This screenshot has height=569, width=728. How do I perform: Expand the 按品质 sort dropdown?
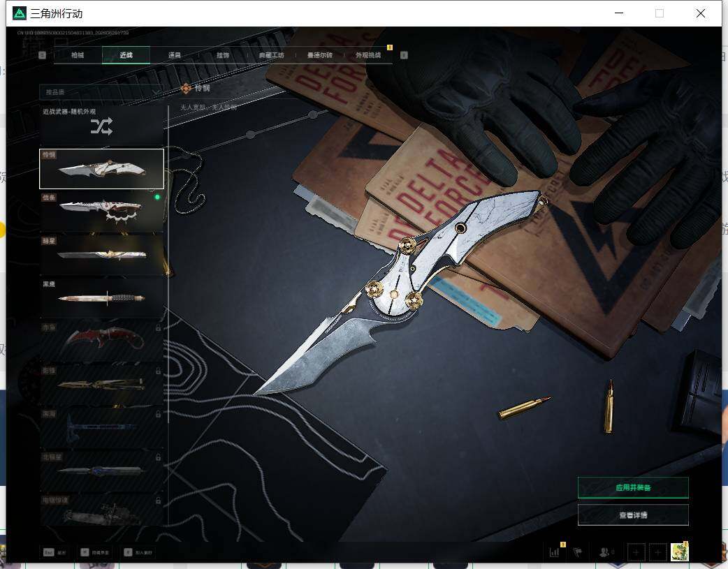click(x=101, y=92)
